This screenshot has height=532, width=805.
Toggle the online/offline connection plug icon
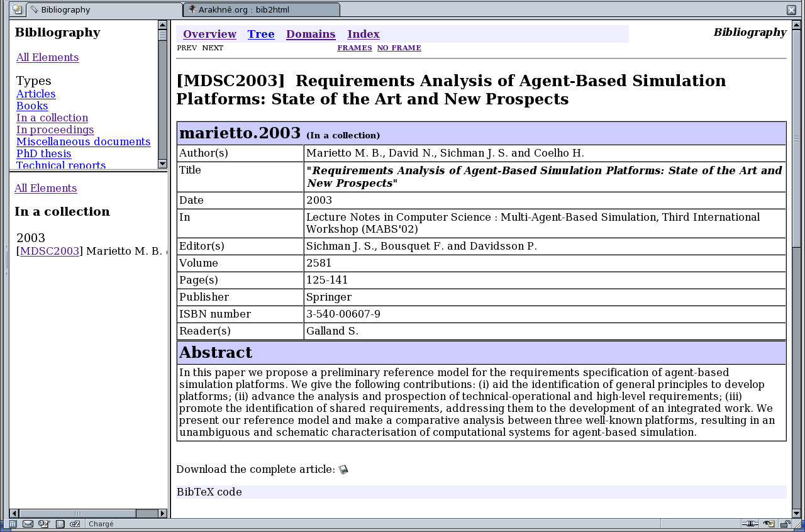750,524
